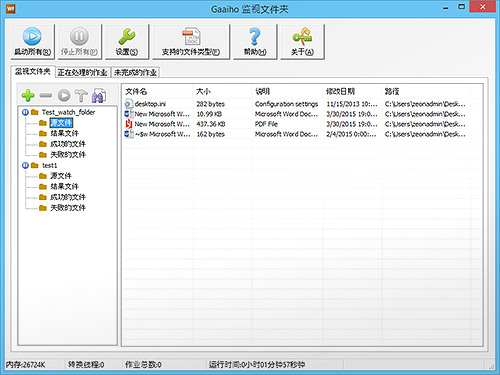This screenshot has height=375, width=500.
Task: Click the disabled 停止所有(P) pause button
Action: pyautogui.click(x=79, y=42)
